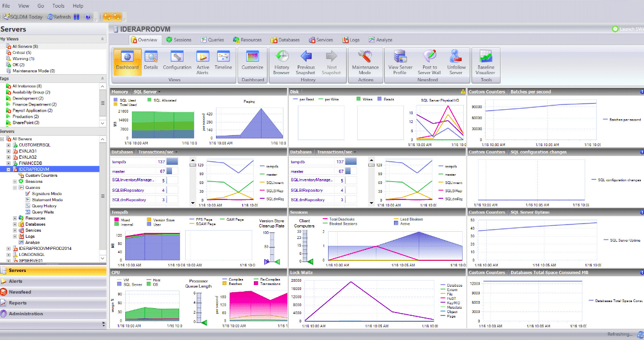Adjust the Client Computers gauge
Screen dimensions: 644x340
coord(305,247)
